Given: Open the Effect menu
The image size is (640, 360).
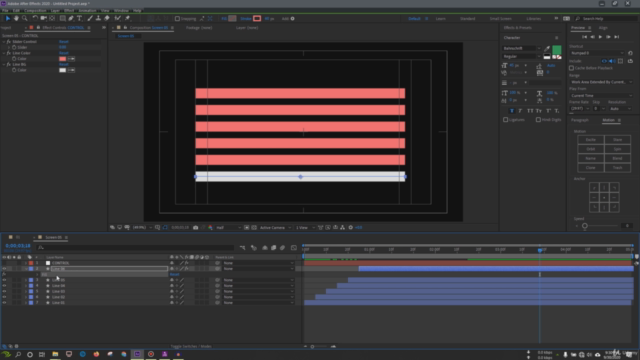Looking at the screenshot, I should click(x=69, y=11).
